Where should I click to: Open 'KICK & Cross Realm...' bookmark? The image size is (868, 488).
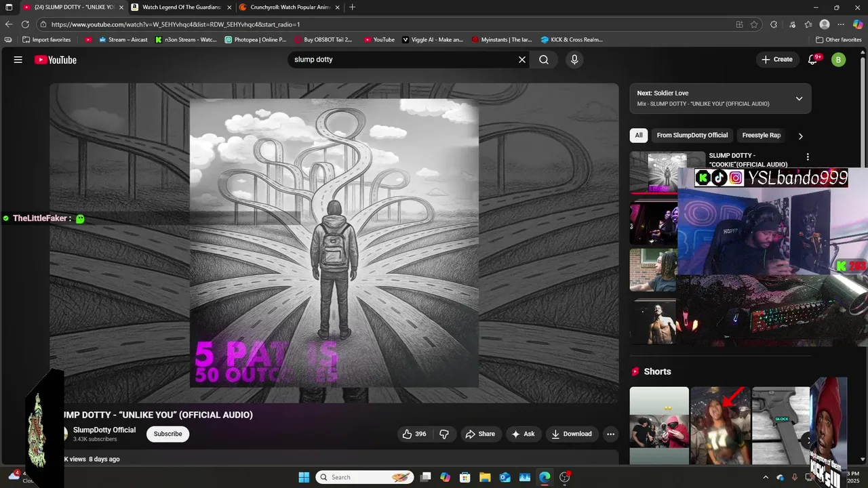(x=572, y=40)
